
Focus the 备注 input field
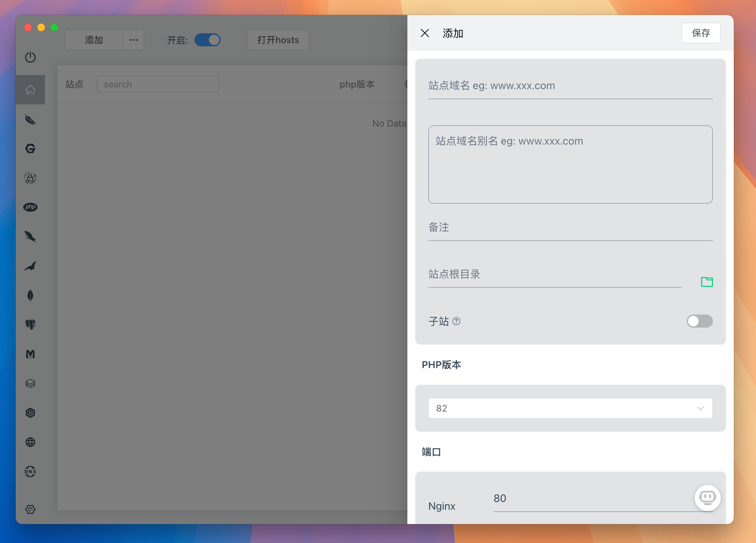click(x=570, y=227)
